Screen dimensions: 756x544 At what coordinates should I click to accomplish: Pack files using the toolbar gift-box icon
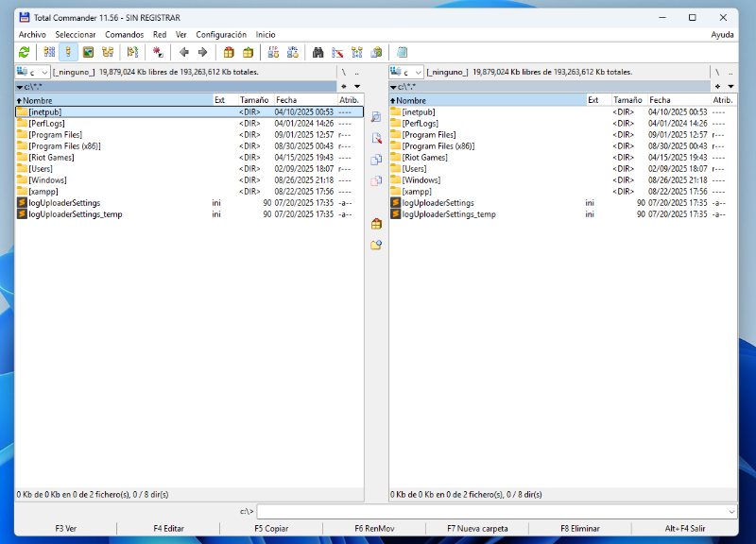click(229, 52)
